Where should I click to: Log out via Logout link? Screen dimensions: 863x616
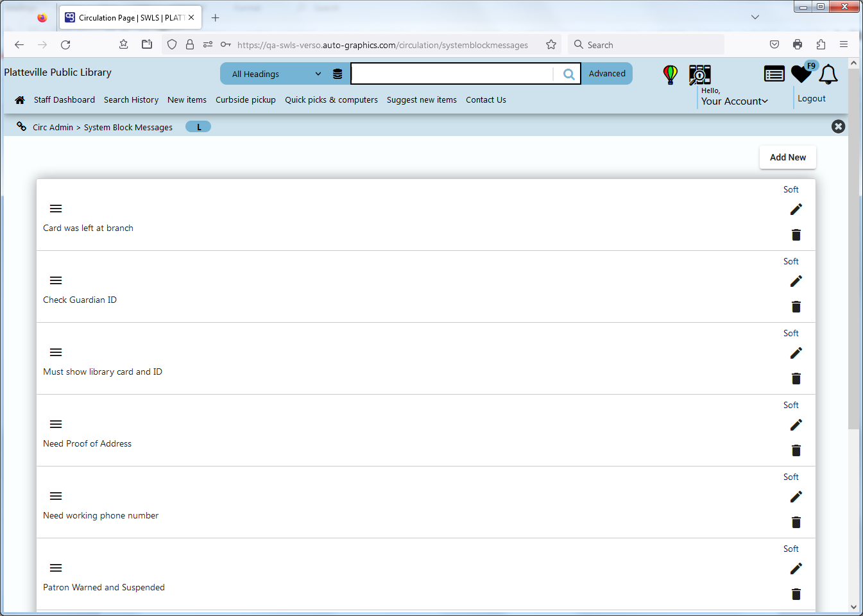(x=812, y=99)
